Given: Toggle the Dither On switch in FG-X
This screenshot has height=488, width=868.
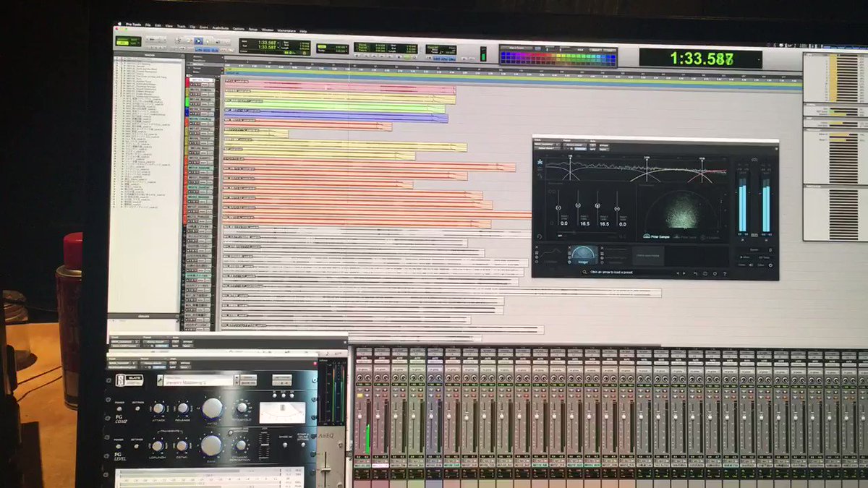Looking at the screenshot, I should pyautogui.click(x=285, y=445).
